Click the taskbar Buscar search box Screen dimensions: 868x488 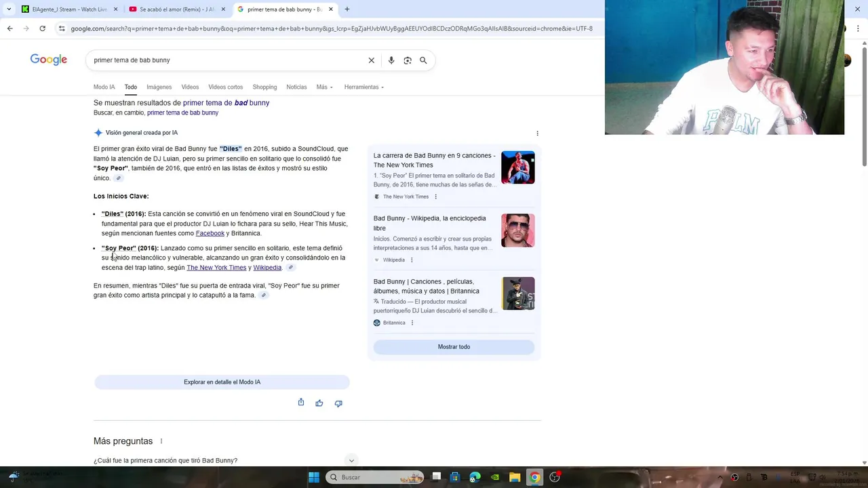click(x=374, y=477)
